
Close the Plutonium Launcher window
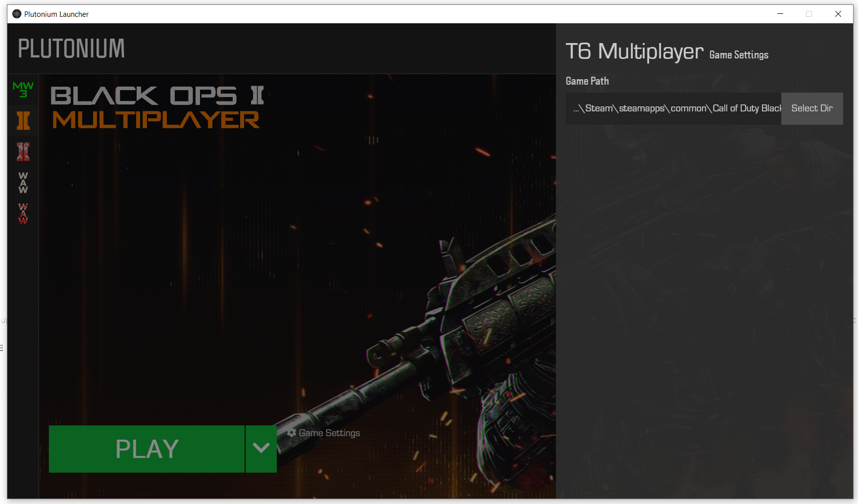click(x=838, y=14)
